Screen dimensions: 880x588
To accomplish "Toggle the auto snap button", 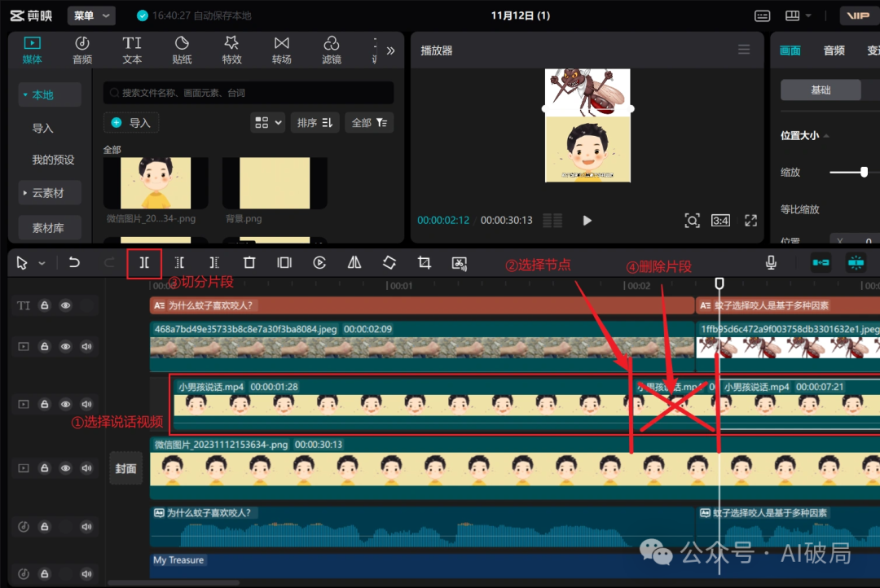I will click(x=856, y=262).
